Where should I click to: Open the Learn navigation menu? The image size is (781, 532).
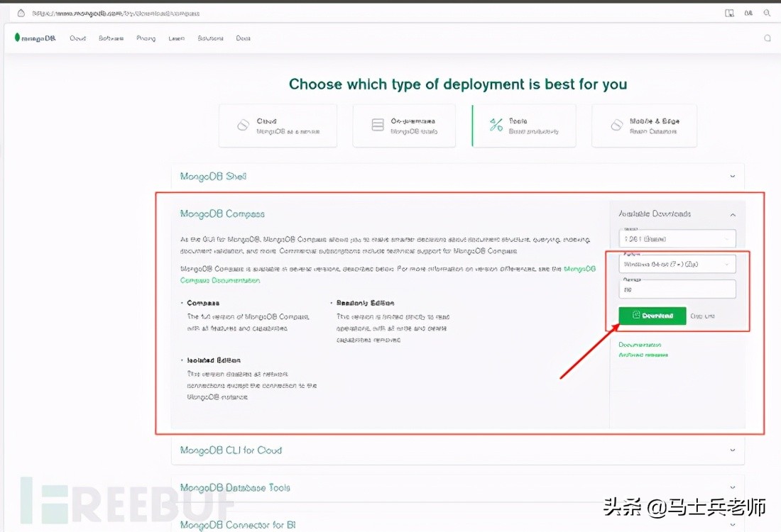click(x=176, y=38)
